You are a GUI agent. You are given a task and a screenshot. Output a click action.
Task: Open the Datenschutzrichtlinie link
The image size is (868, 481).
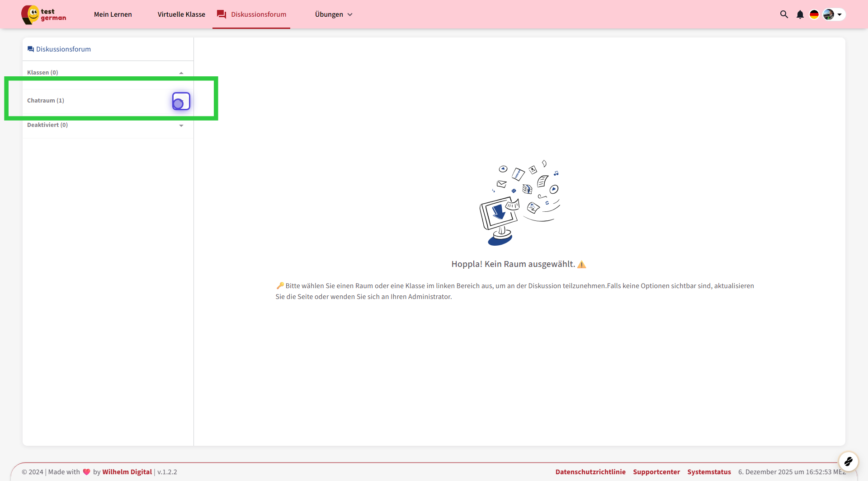590,472
